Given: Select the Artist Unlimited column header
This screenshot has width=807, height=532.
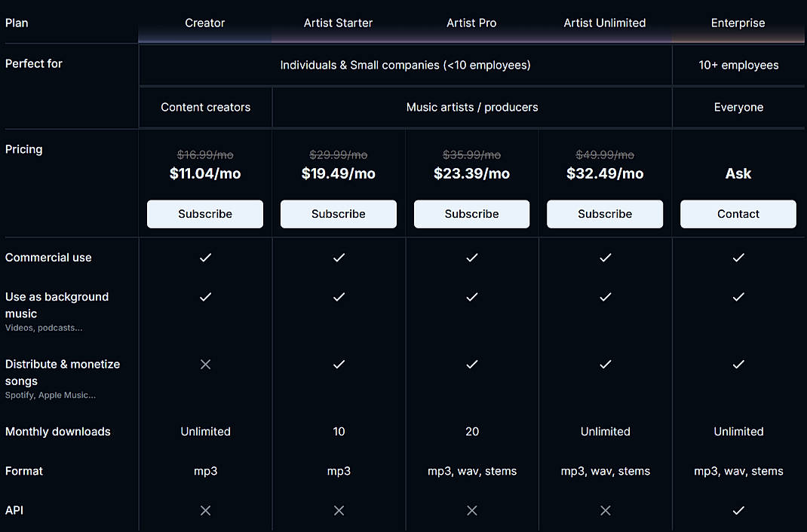Looking at the screenshot, I should point(605,23).
